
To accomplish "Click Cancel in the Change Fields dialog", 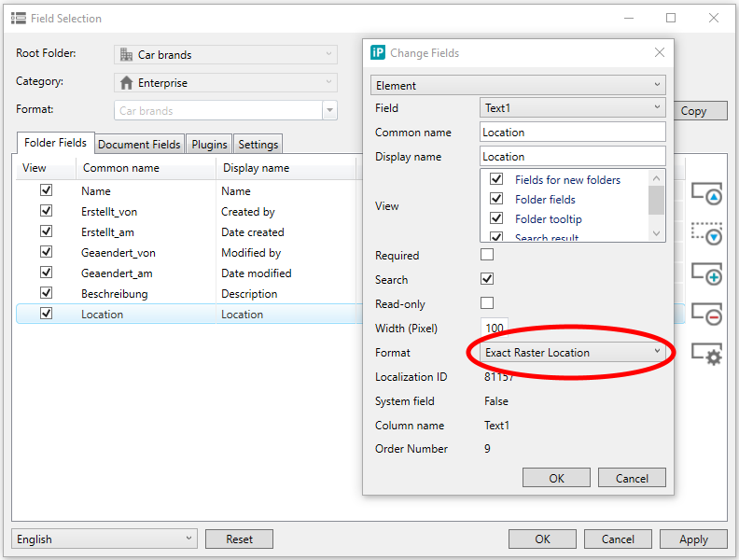I will tap(632, 478).
